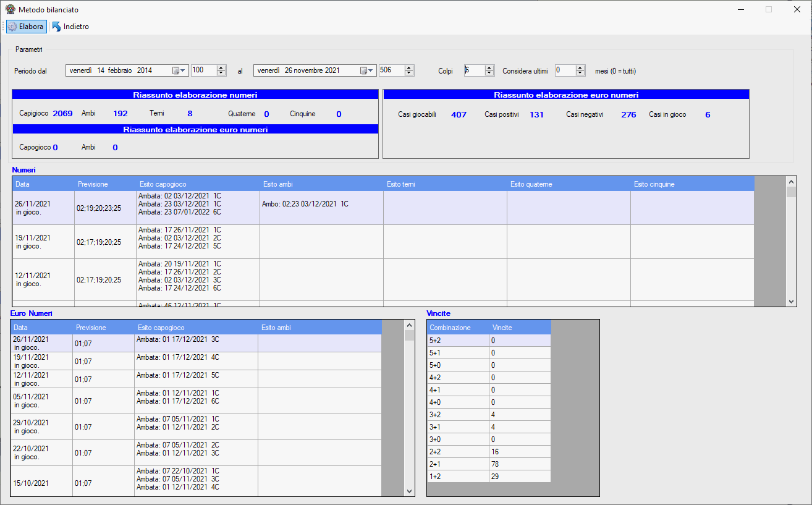
Task: Click Esito ambi header in Numeri table
Action: (321, 184)
